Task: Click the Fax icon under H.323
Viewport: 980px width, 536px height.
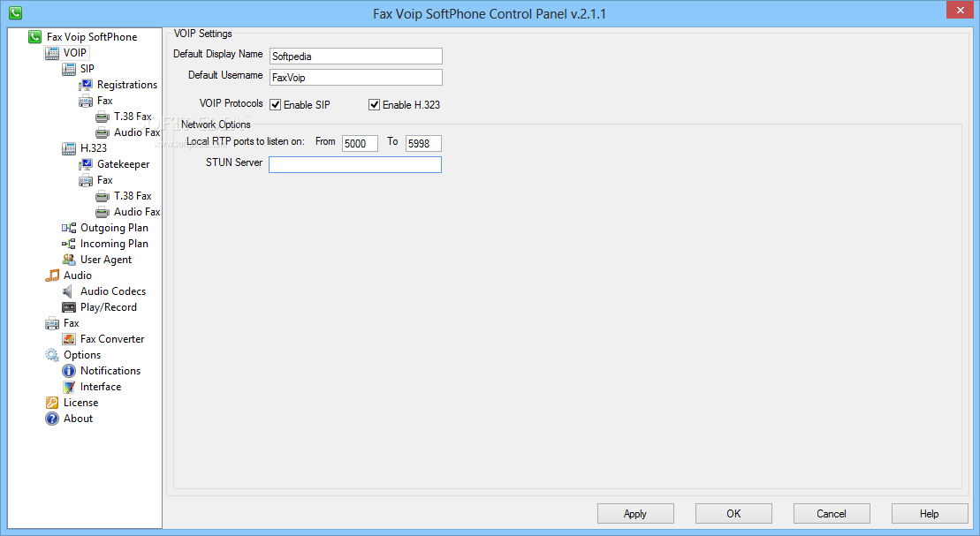Action: (x=86, y=180)
